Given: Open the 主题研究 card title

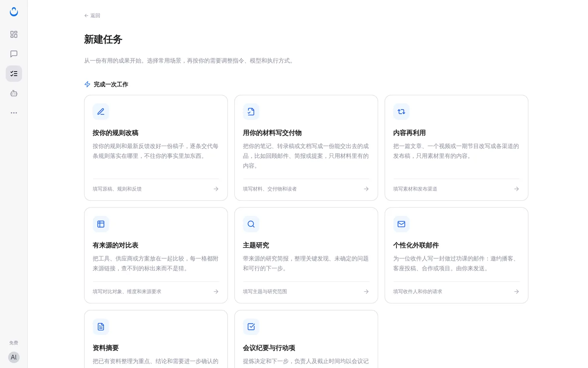Looking at the screenshot, I should pyautogui.click(x=256, y=245).
